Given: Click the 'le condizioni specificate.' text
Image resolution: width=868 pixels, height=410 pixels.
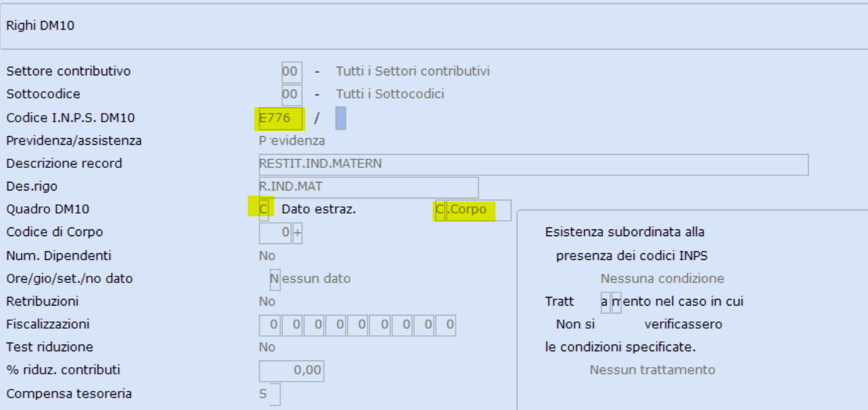Looking at the screenshot, I should pos(620,347).
